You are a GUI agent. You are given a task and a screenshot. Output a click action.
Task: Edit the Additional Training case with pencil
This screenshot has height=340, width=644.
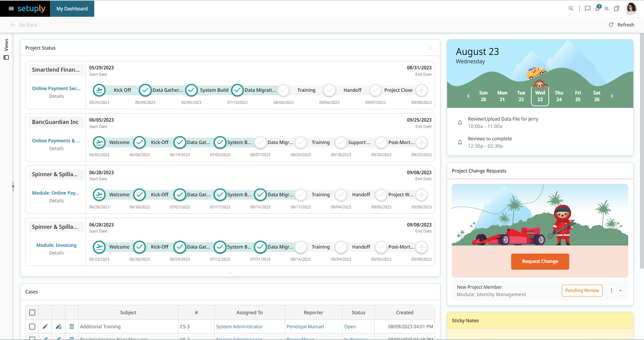pyautogui.click(x=45, y=327)
